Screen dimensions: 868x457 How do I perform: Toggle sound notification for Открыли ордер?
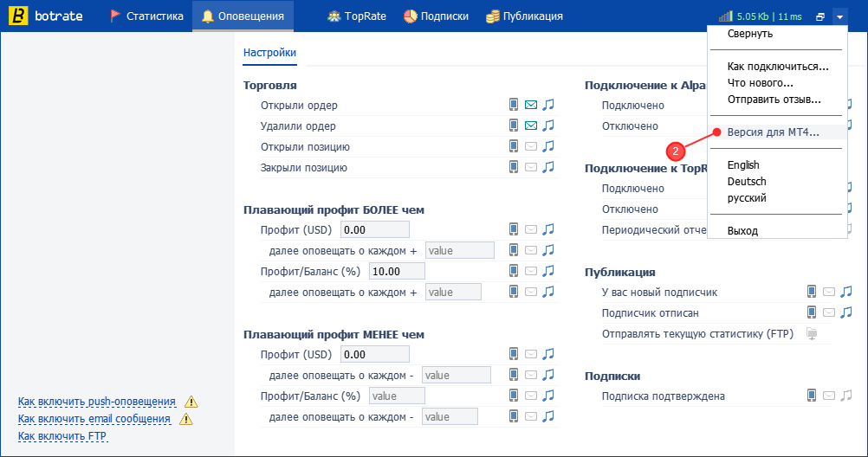(x=548, y=105)
